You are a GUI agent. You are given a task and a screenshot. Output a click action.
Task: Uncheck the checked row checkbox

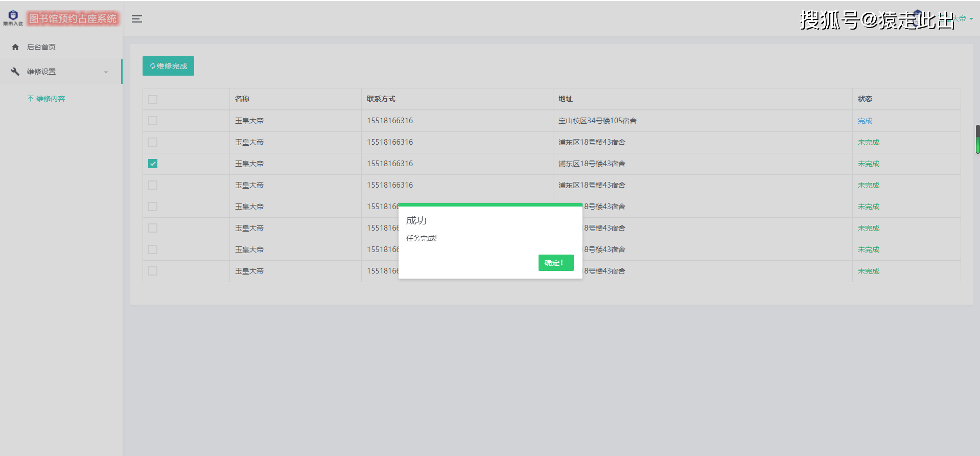point(153,164)
